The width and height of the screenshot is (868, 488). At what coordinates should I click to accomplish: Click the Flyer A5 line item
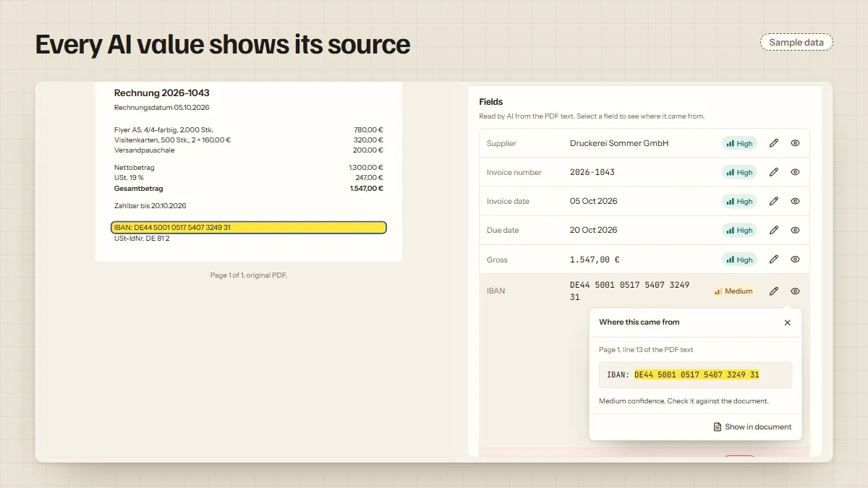click(x=249, y=129)
